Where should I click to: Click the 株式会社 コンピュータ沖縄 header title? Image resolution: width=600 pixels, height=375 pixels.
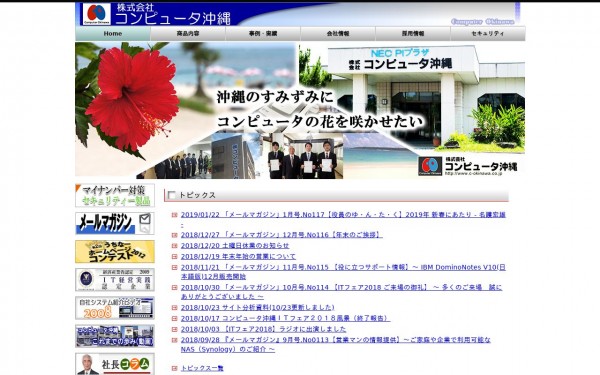(x=173, y=14)
